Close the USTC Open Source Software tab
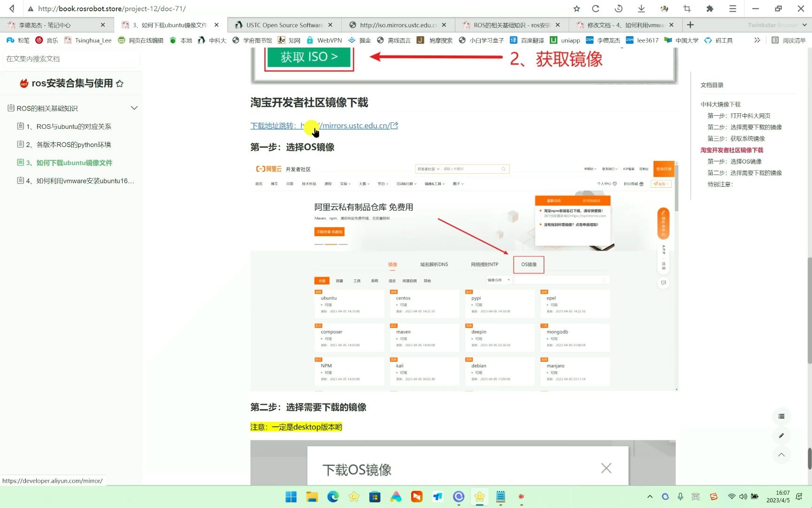This screenshot has width=812, height=508. click(x=330, y=25)
